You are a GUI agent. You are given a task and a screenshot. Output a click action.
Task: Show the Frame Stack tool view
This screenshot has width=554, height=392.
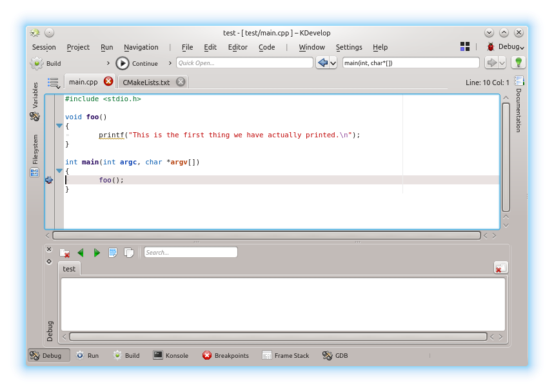pyautogui.click(x=286, y=355)
